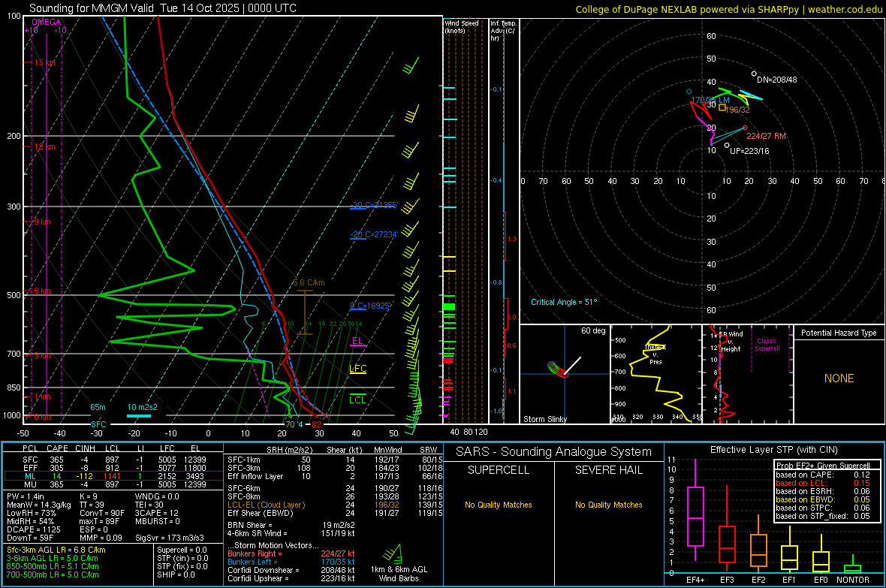Viewport: 886px width, 588px height.
Task: Select the SFC parcel row
Action: 113,460
